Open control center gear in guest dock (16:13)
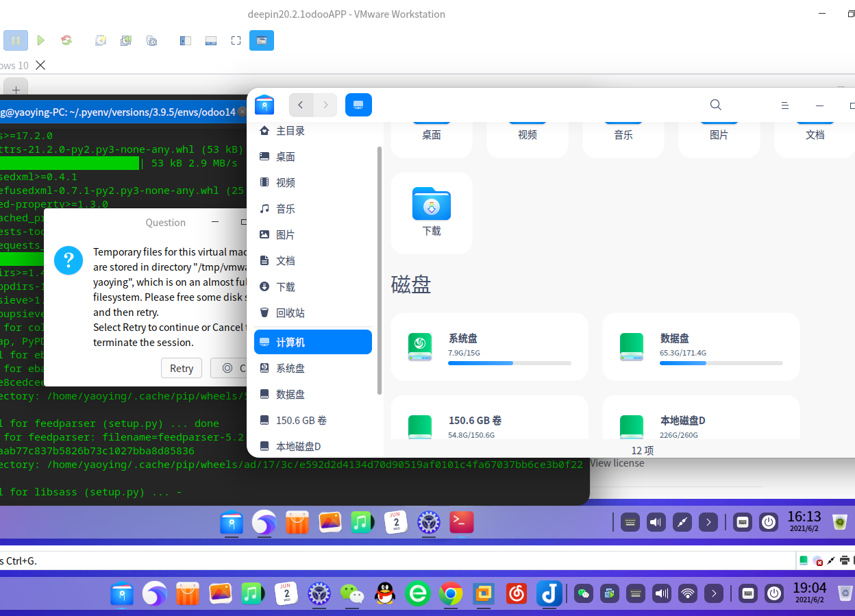 pos(429,523)
